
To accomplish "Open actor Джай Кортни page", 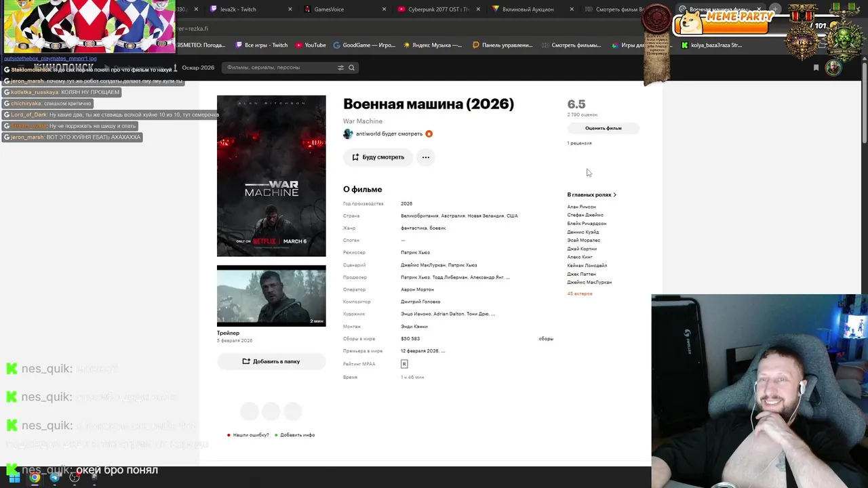I will point(582,249).
